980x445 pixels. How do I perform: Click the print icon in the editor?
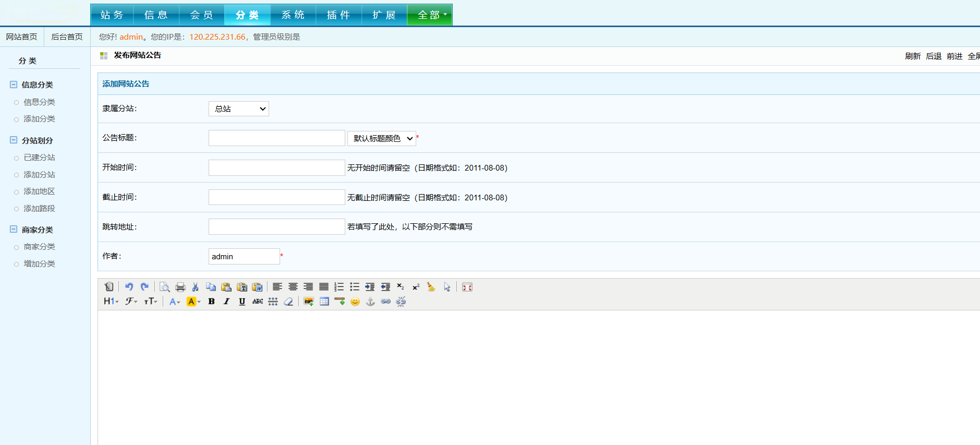(x=180, y=287)
